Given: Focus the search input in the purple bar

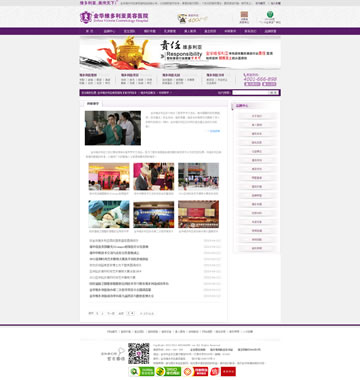Looking at the screenshot, I should click(250, 93).
